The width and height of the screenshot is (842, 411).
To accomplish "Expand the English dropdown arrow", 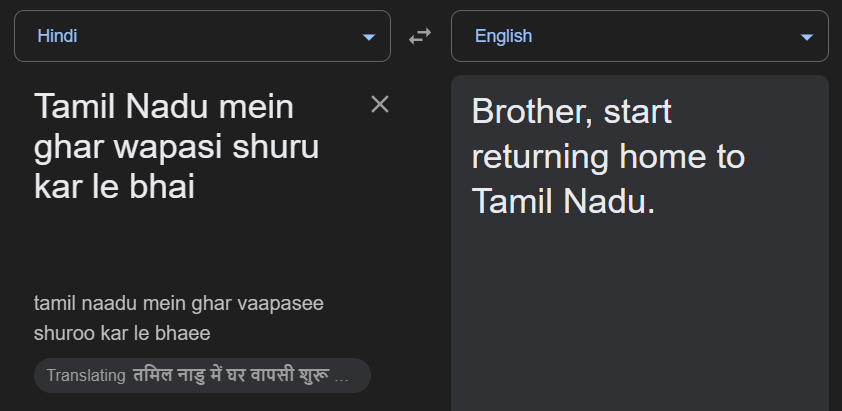I will (807, 37).
